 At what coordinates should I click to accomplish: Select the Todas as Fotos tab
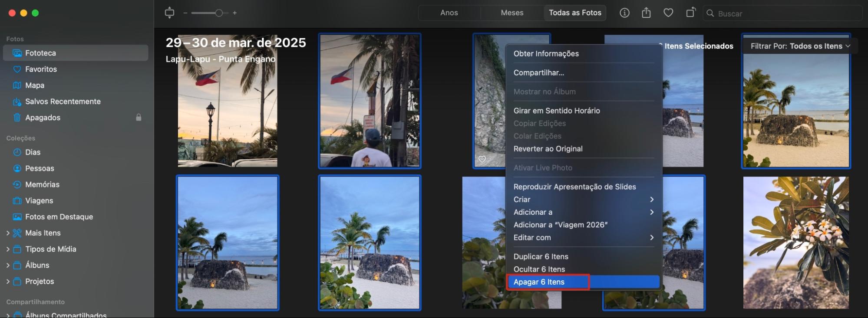click(x=575, y=13)
